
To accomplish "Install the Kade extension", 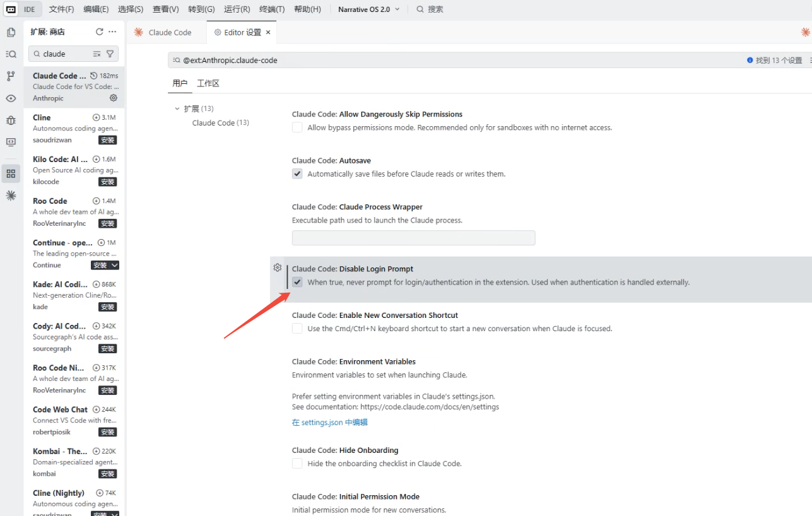I will (108, 307).
